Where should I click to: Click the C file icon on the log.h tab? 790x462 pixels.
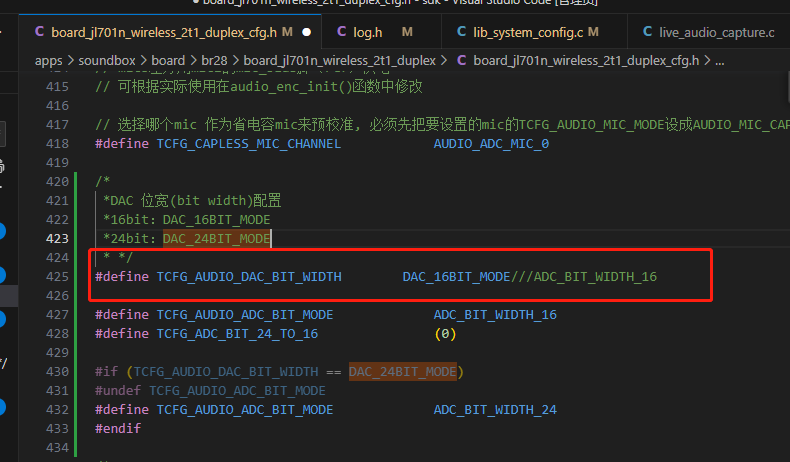pyautogui.click(x=342, y=32)
